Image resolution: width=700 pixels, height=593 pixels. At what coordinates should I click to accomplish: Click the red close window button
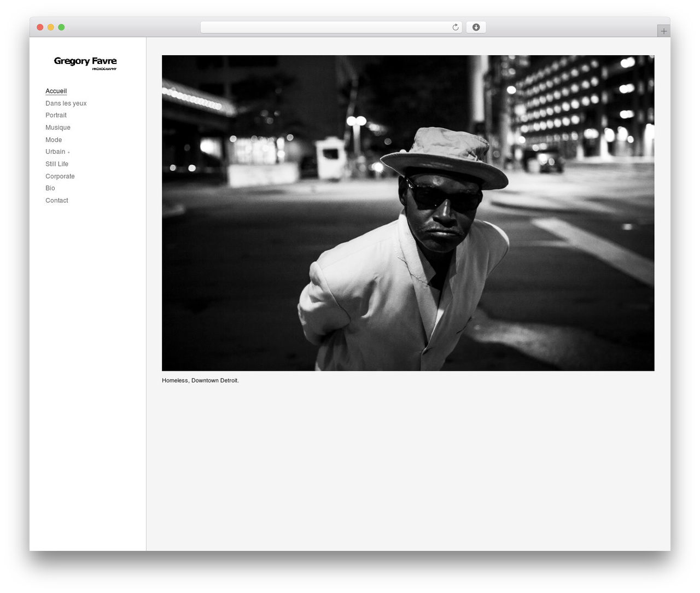pyautogui.click(x=40, y=27)
